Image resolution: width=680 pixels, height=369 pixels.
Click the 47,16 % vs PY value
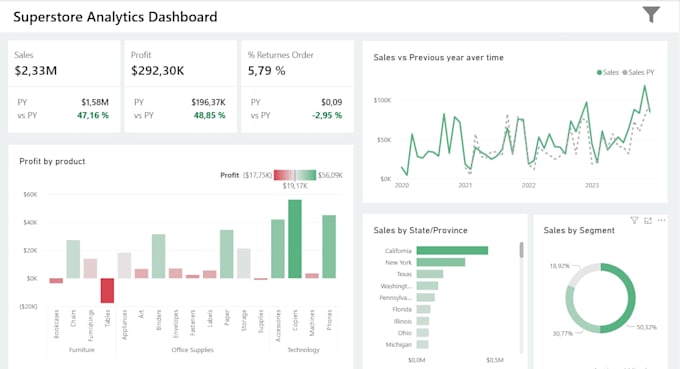point(93,115)
